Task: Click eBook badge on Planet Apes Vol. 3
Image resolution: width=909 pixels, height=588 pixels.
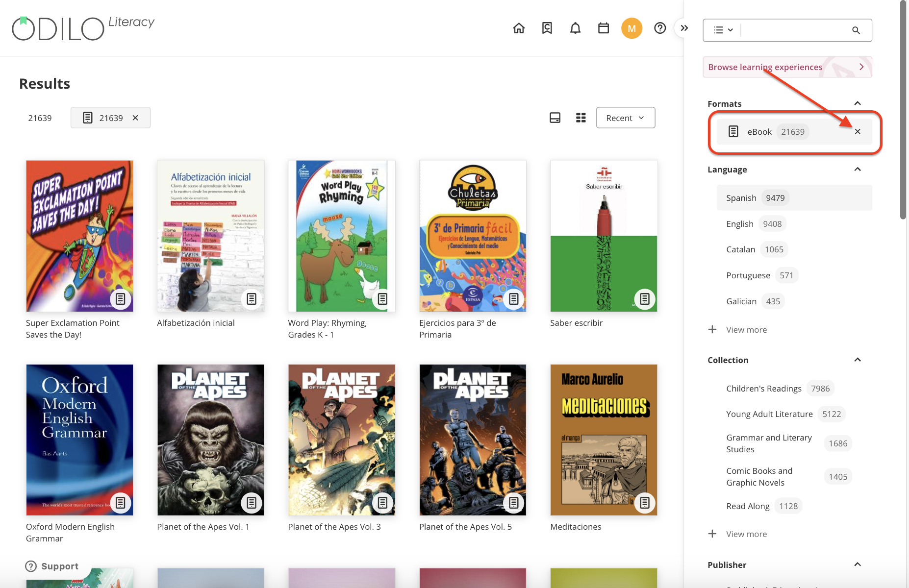Action: pyautogui.click(x=383, y=503)
